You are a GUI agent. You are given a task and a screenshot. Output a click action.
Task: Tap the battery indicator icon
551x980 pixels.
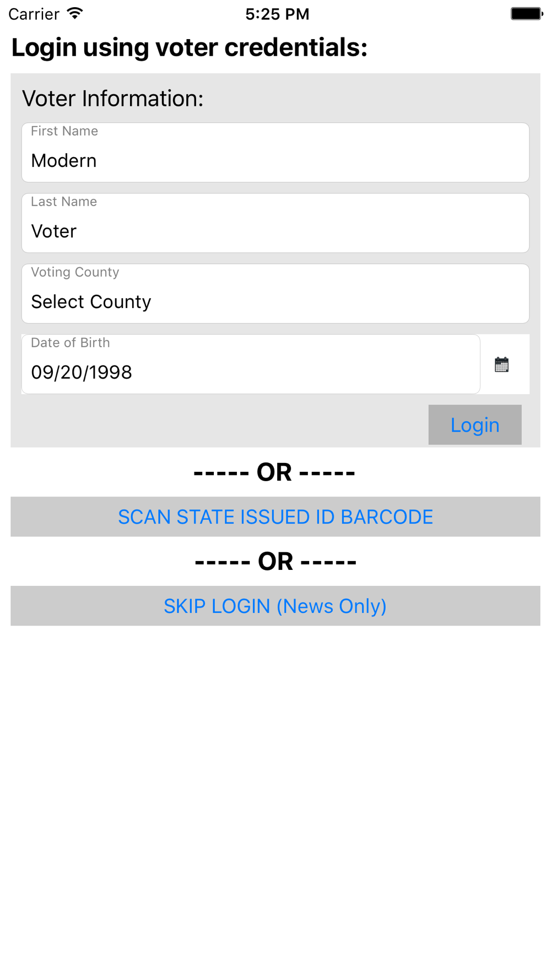(x=527, y=14)
